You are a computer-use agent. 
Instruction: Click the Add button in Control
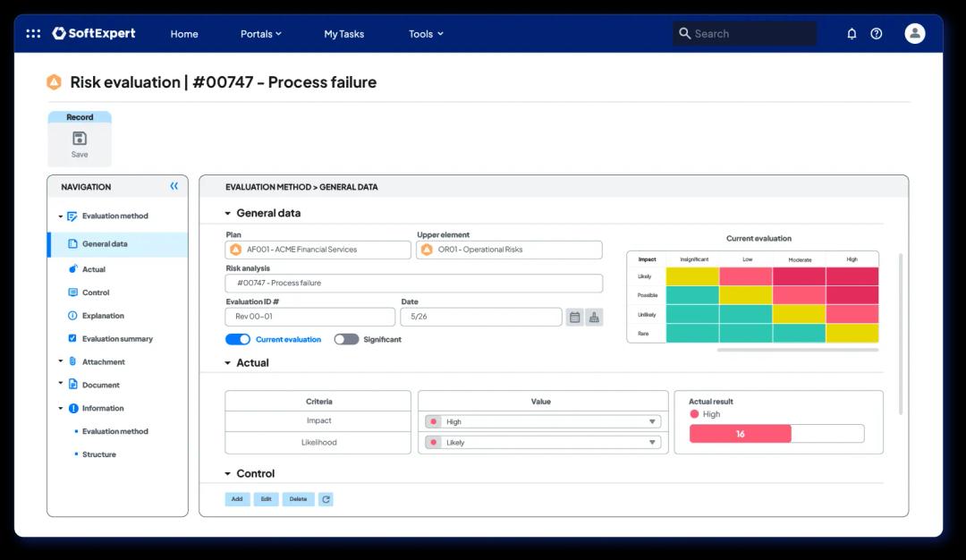tap(237, 499)
